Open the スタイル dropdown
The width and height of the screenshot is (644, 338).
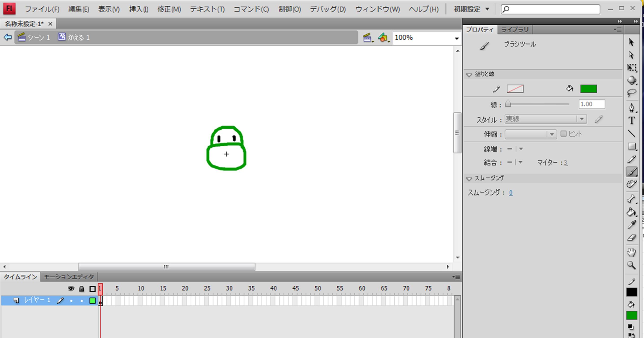[x=582, y=119]
